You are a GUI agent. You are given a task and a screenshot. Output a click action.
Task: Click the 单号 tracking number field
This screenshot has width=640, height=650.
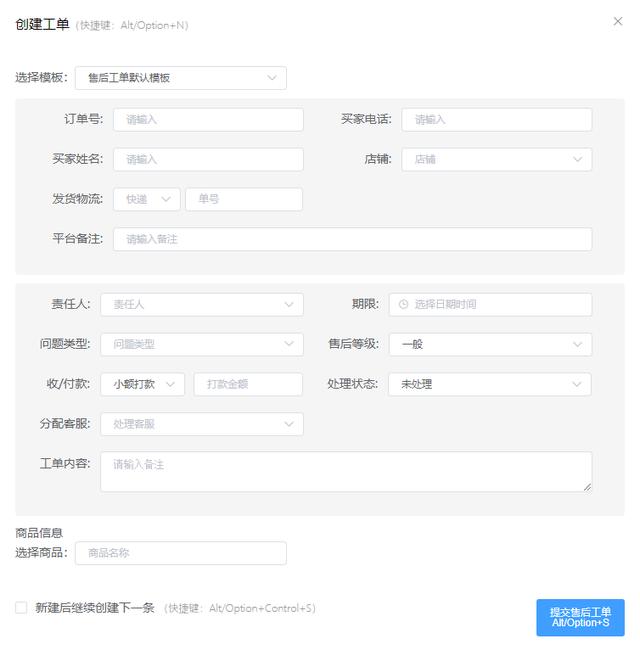[x=243, y=200]
